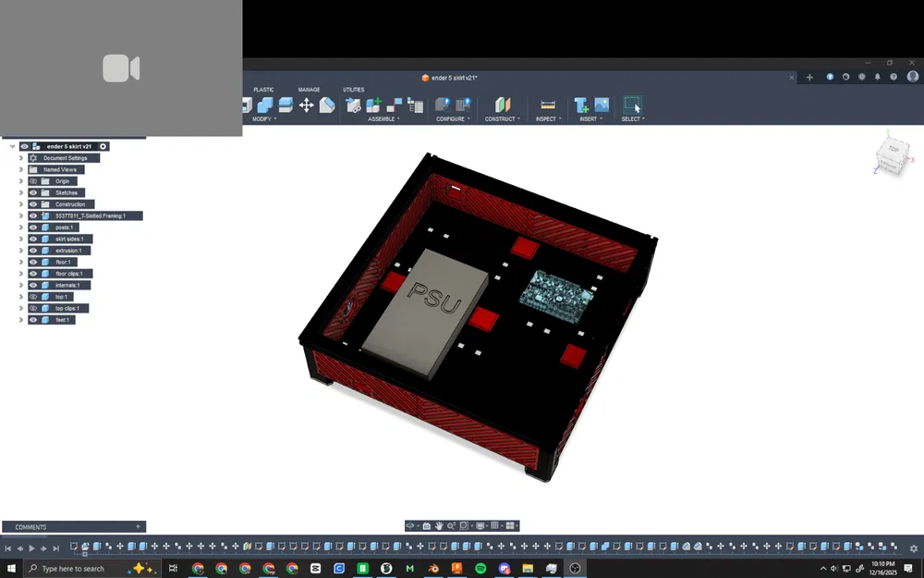Screen dimensions: 924x578
Task: Open the Measure tool under Inspect
Action: click(547, 105)
